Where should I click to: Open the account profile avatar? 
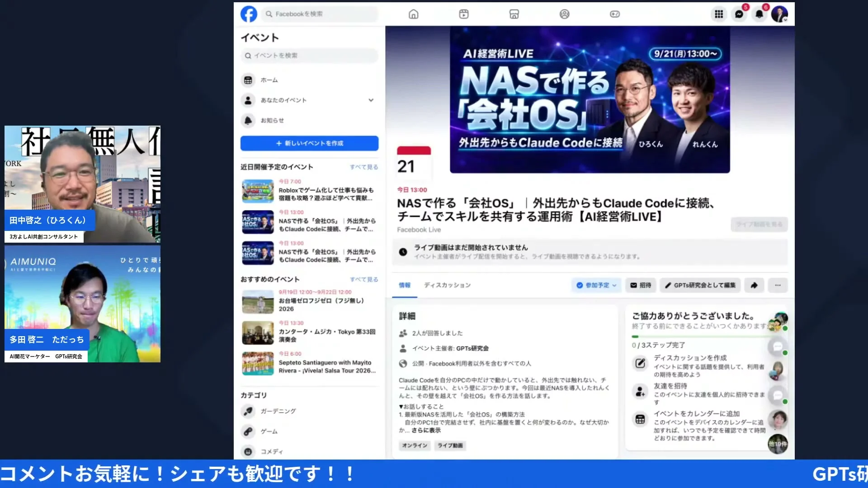(779, 14)
